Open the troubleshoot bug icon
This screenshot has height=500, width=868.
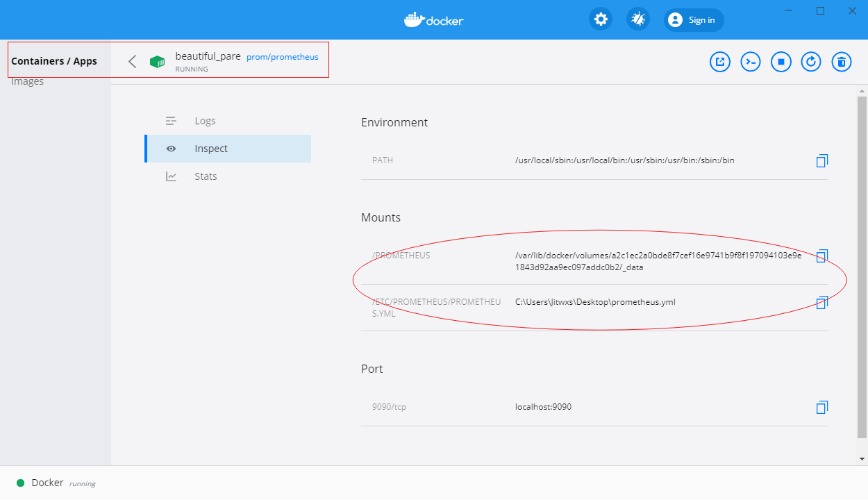coord(638,19)
